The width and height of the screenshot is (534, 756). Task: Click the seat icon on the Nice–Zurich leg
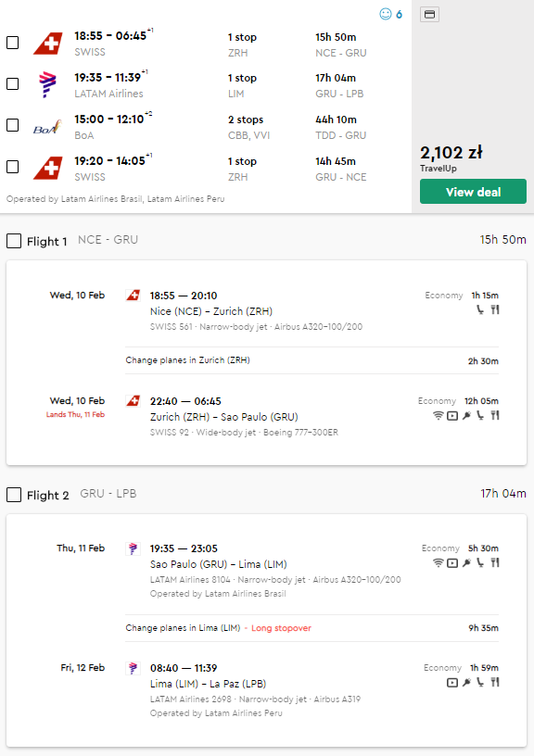pos(480,309)
